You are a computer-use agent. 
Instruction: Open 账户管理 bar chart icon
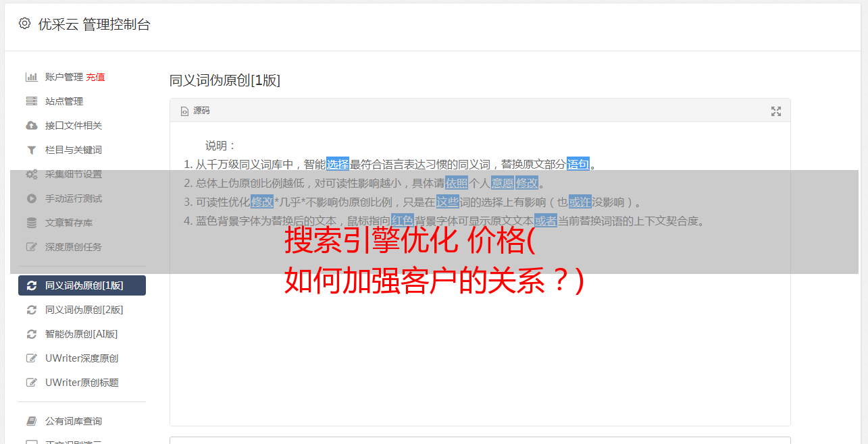click(x=31, y=77)
